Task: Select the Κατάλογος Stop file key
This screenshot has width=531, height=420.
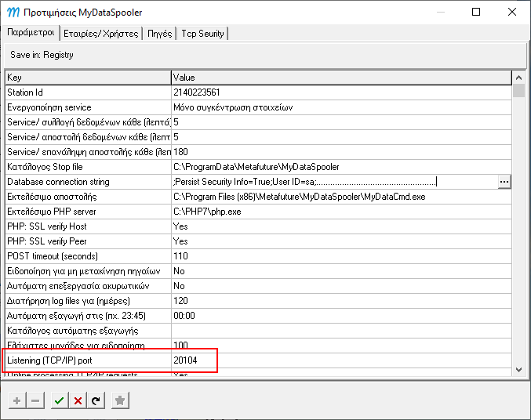Action: (88, 167)
